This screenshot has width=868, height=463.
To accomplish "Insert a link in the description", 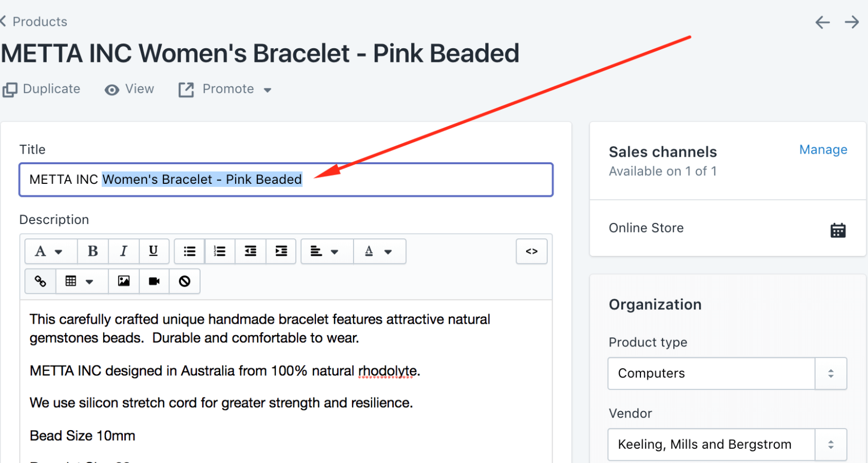I will 40,281.
